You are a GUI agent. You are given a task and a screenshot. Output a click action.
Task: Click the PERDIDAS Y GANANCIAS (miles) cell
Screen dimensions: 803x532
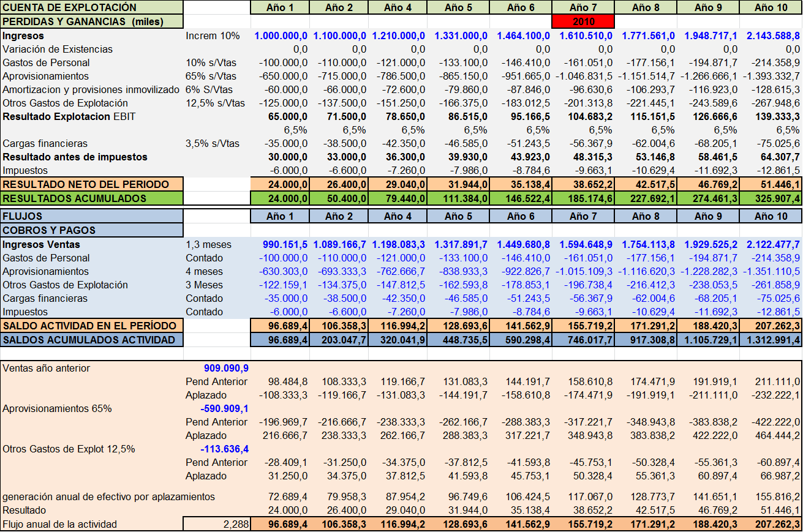(92, 21)
